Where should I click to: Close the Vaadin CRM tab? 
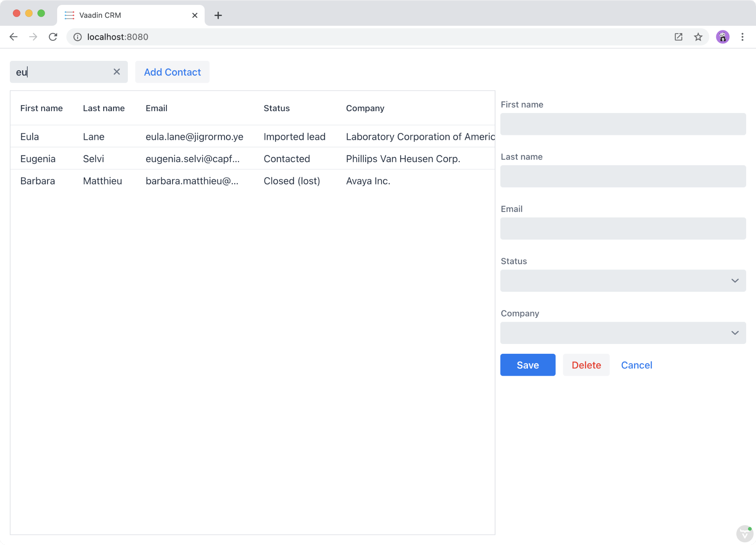click(x=195, y=15)
